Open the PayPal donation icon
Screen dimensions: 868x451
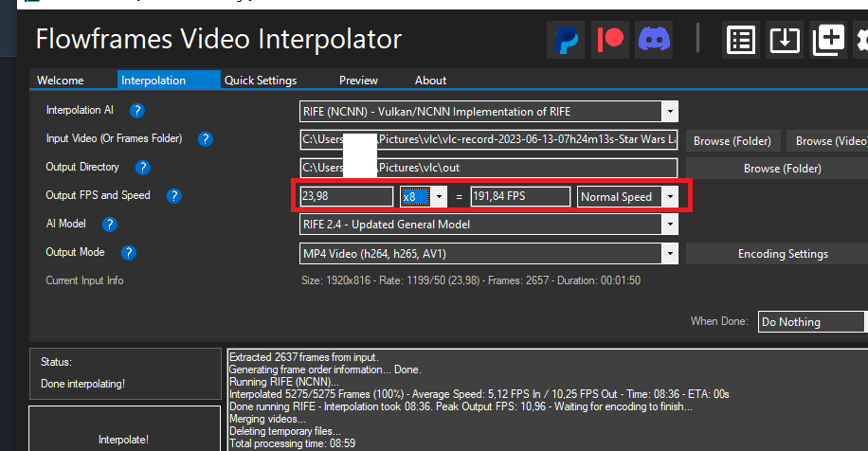[x=567, y=40]
